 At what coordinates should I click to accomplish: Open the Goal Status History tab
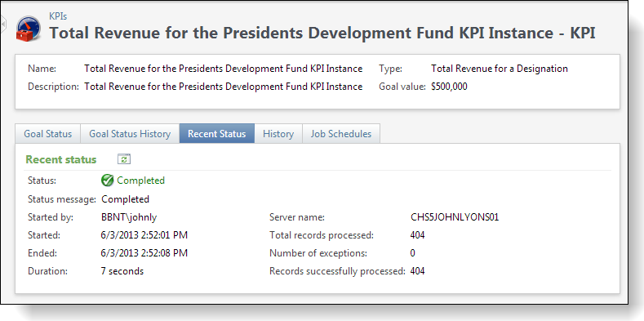[x=130, y=134]
